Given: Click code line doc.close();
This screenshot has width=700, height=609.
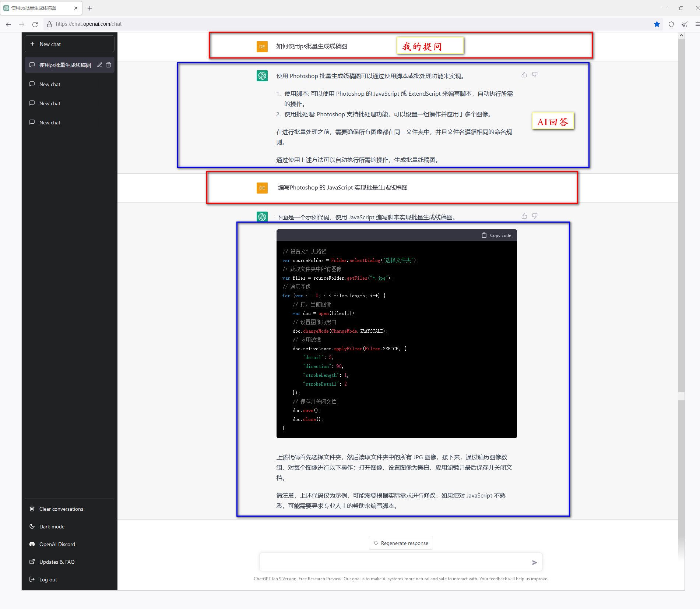Looking at the screenshot, I should click(308, 419).
